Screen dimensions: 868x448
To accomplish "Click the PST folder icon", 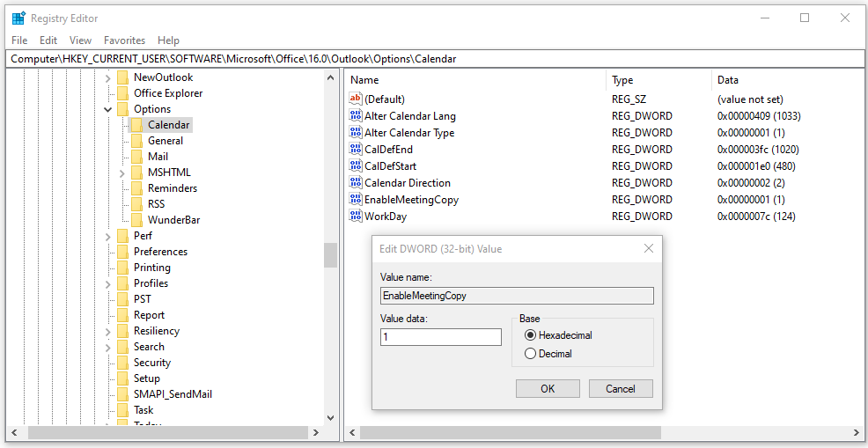I will pos(123,299).
